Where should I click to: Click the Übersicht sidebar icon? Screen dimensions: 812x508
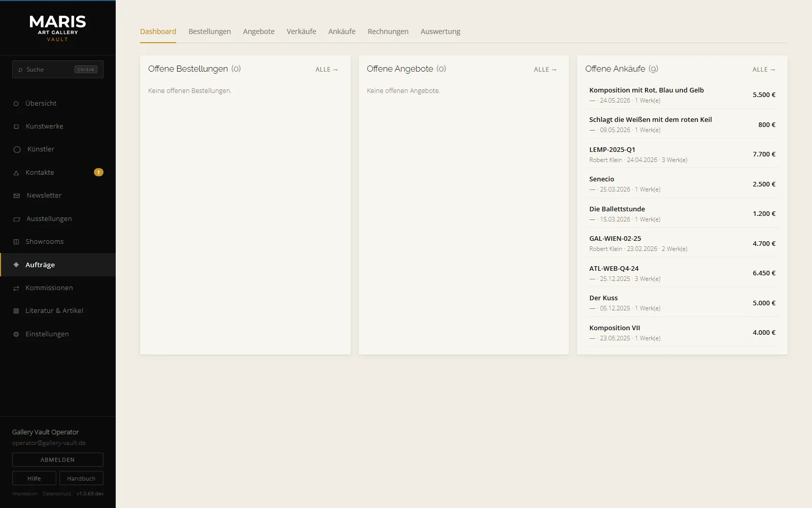[x=16, y=104]
